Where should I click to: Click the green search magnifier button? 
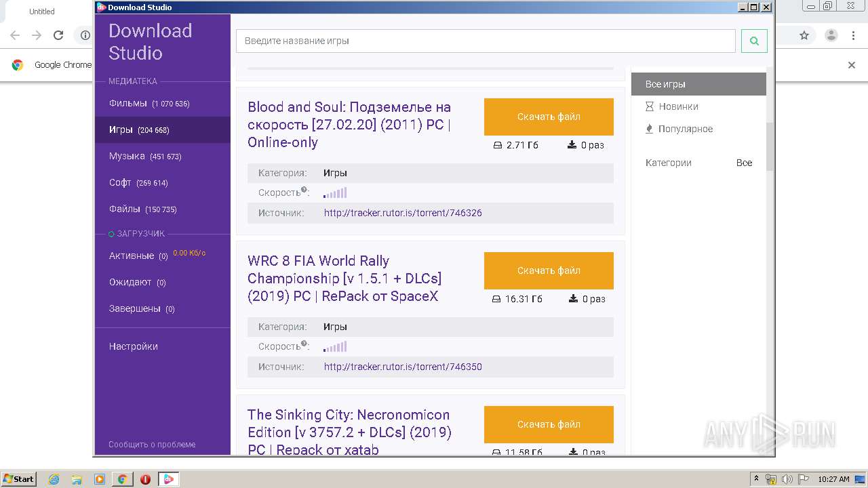[754, 41]
